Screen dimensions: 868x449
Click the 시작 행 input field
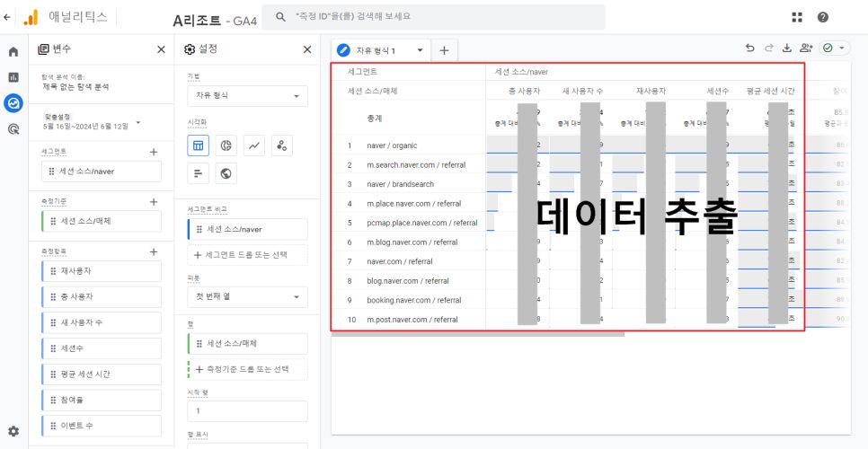[x=247, y=411]
